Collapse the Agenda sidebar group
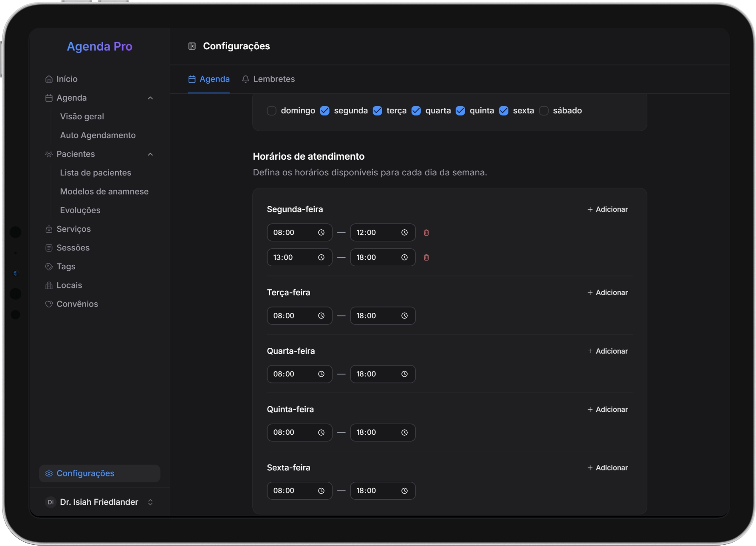This screenshot has width=756, height=546. click(150, 98)
